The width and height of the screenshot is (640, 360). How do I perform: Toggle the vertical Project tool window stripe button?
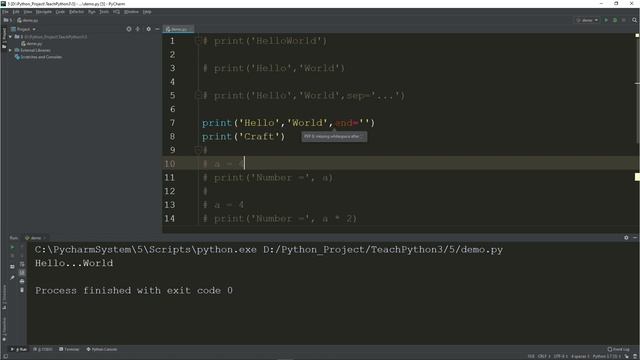point(4,37)
